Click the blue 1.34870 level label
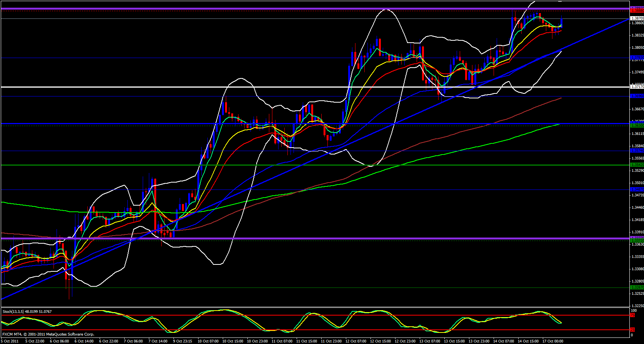644x344 pixels. click(x=637, y=189)
